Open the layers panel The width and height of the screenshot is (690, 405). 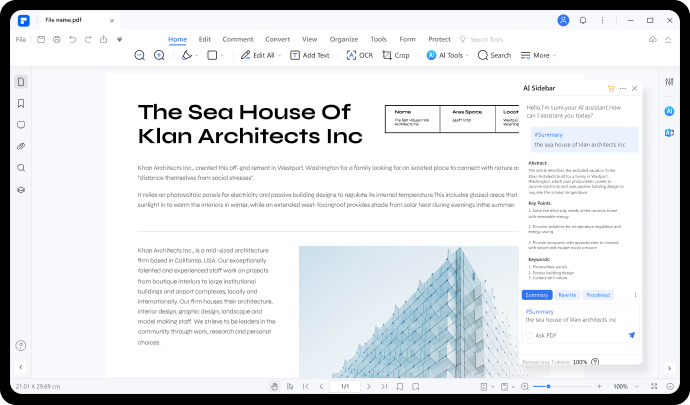[x=21, y=190]
